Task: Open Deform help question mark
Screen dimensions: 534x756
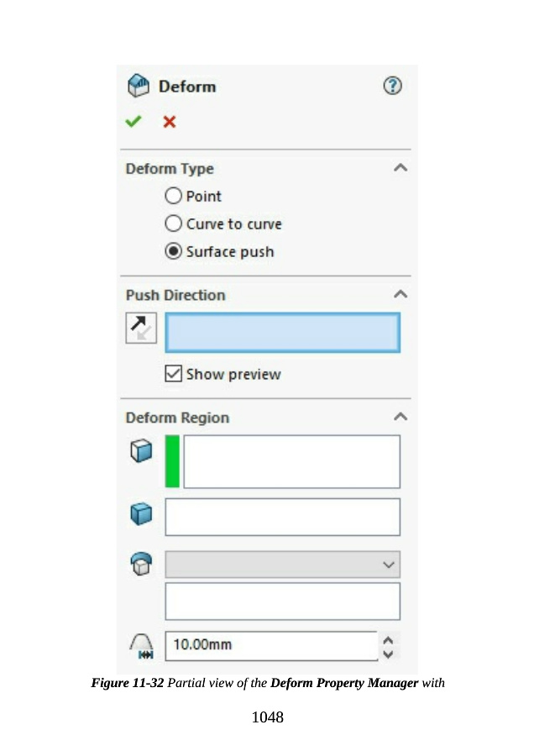Action: [x=392, y=86]
